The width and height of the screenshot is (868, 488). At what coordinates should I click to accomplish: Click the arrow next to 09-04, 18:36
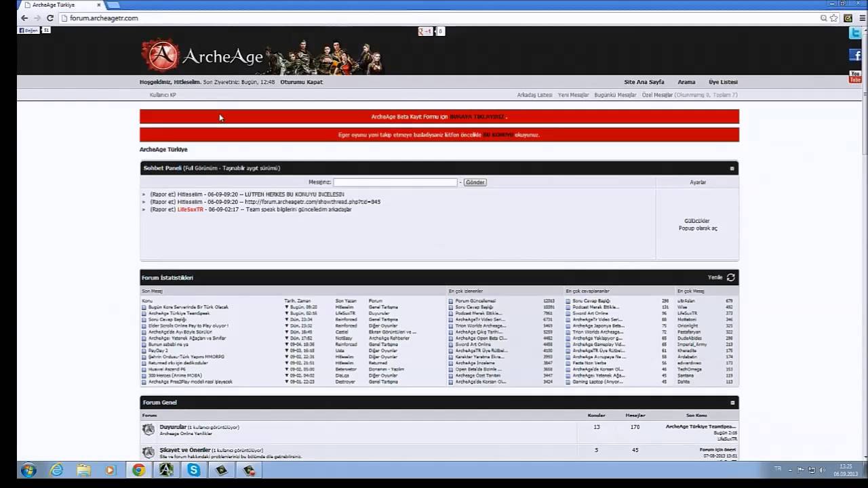(x=287, y=344)
